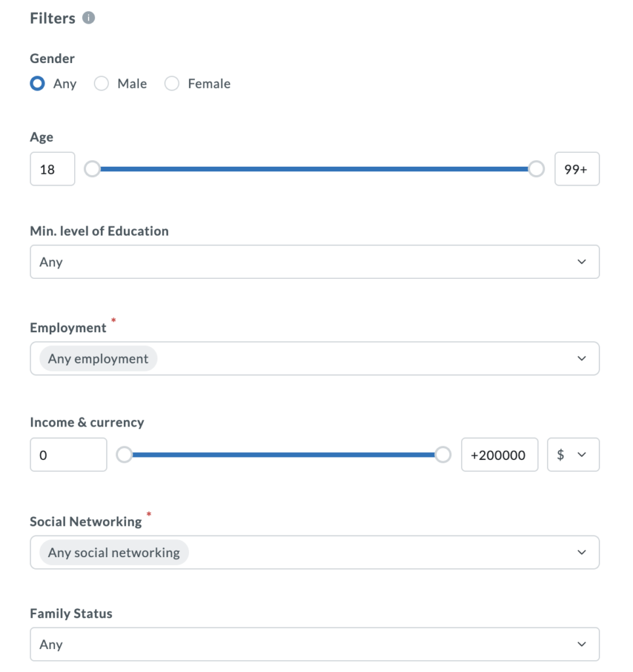This screenshot has width=633, height=672.
Task: Click the Age slider's left handle
Action: 92,169
